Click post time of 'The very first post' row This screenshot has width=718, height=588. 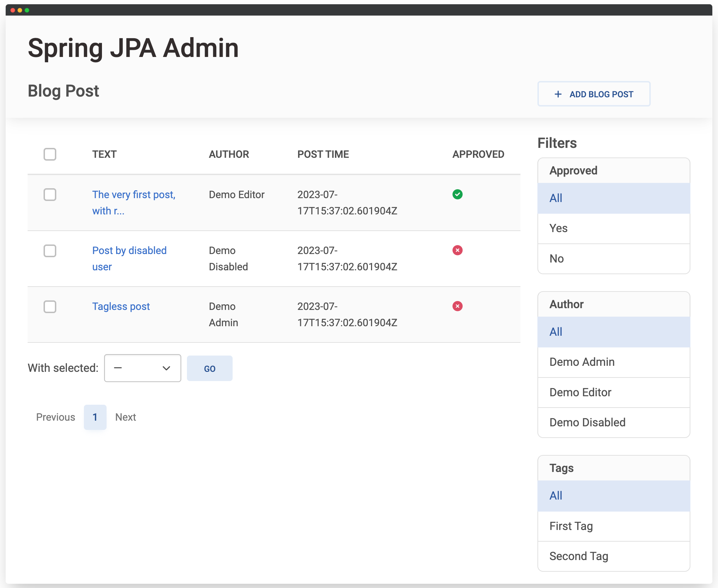347,203
